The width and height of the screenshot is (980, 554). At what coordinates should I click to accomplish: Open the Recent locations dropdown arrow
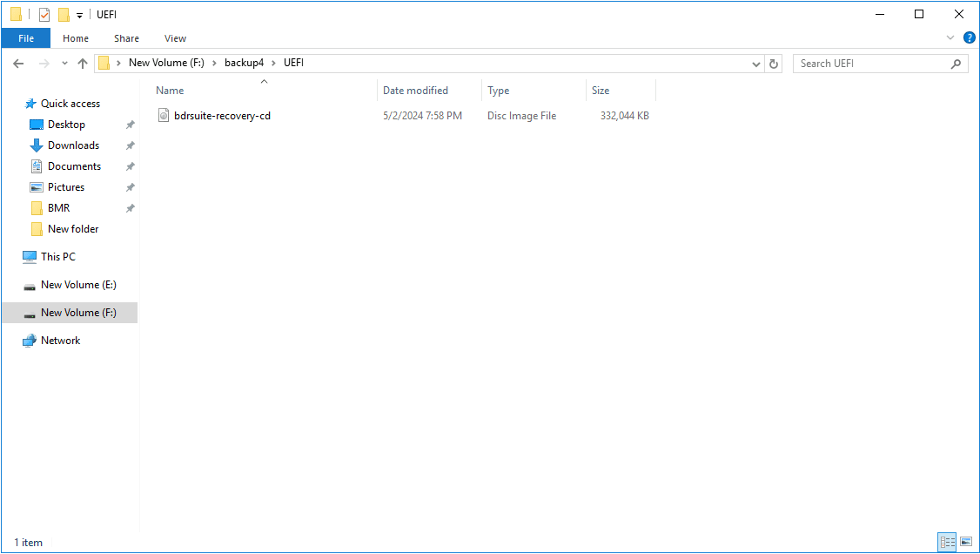(64, 64)
